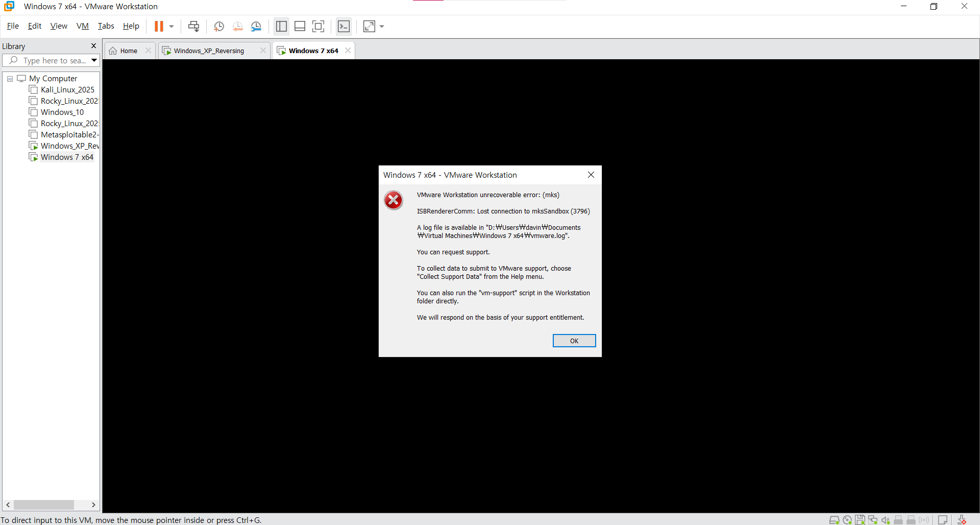Click the network adapter status icon
This screenshot has width=980, height=525.
[x=873, y=520]
